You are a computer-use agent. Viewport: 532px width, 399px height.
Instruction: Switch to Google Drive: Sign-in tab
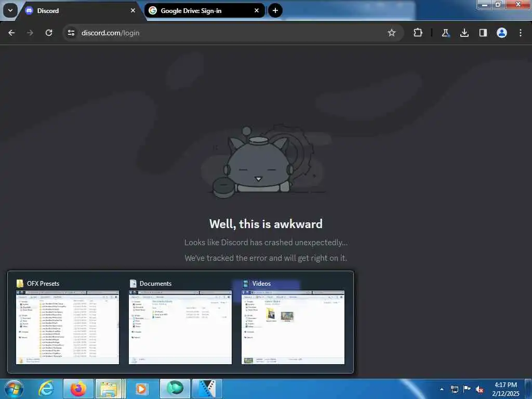pyautogui.click(x=205, y=10)
